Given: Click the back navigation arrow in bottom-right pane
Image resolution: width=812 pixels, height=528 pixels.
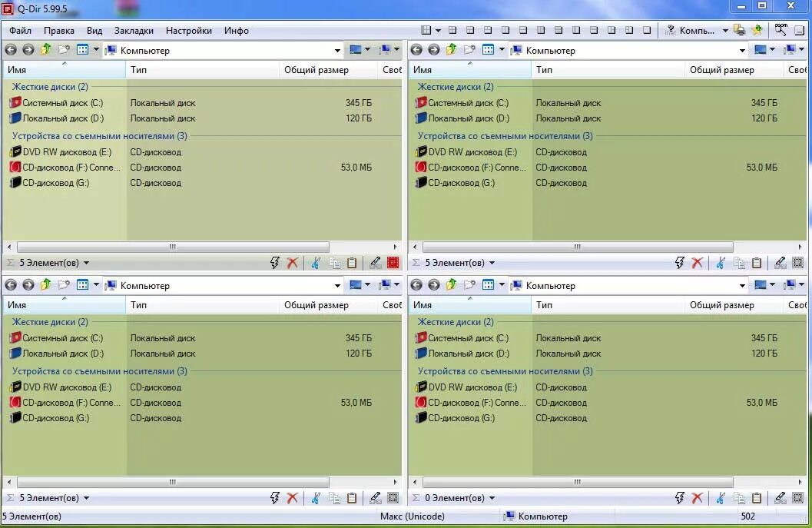Looking at the screenshot, I should pos(415,284).
